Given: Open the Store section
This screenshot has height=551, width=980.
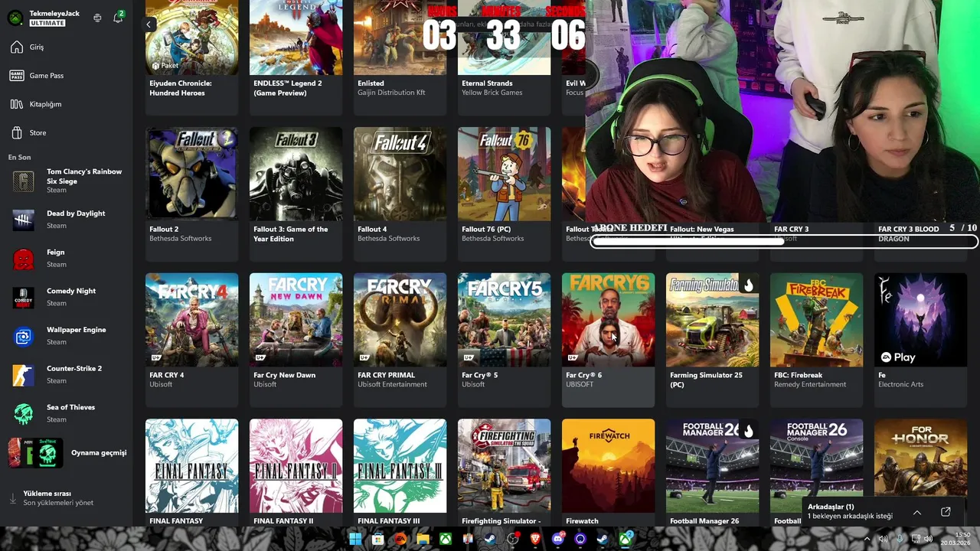Looking at the screenshot, I should [x=66, y=133].
